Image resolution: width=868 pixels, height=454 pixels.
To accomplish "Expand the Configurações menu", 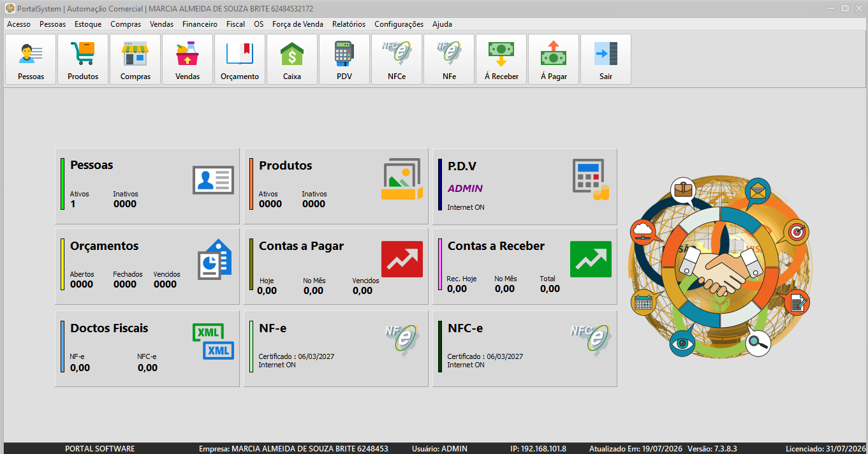I will [x=399, y=24].
